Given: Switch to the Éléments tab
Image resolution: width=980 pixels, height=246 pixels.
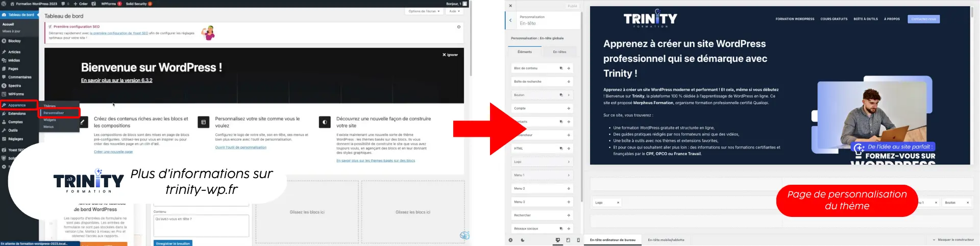Looking at the screenshot, I should 525,52.
